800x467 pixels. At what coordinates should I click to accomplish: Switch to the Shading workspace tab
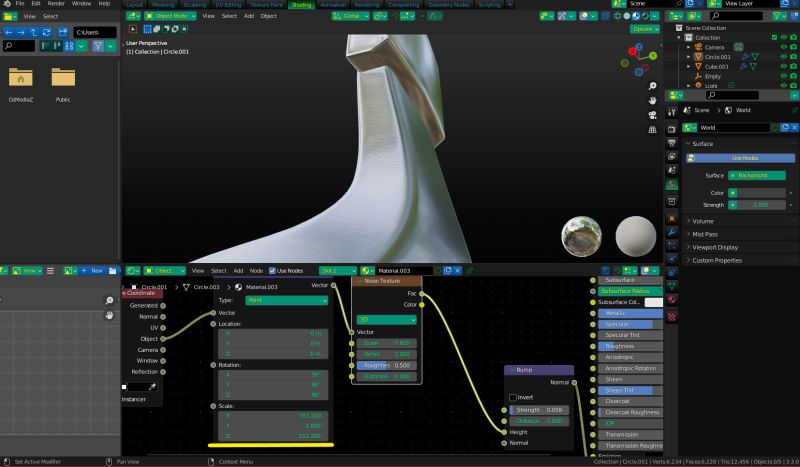pyautogui.click(x=301, y=5)
